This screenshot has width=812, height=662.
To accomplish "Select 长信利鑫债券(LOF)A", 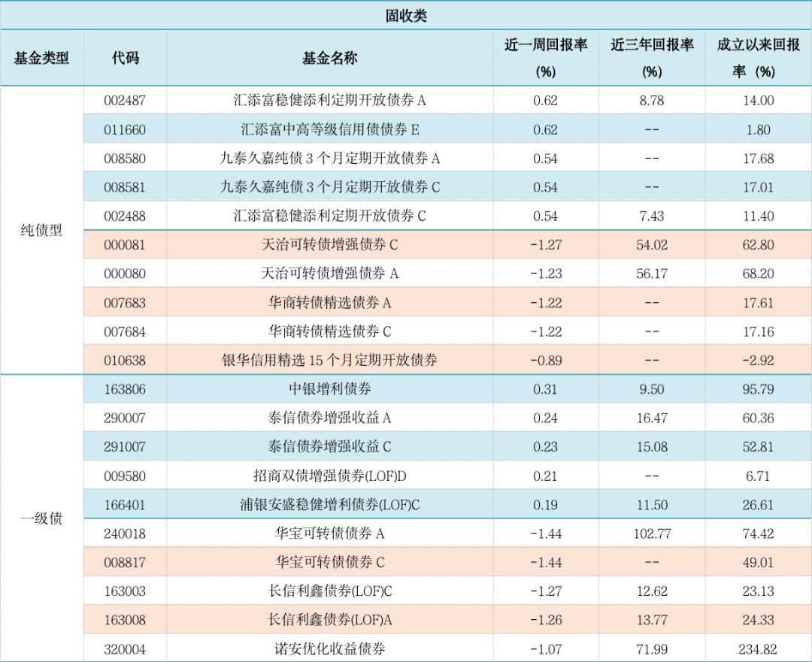I will tap(330, 620).
